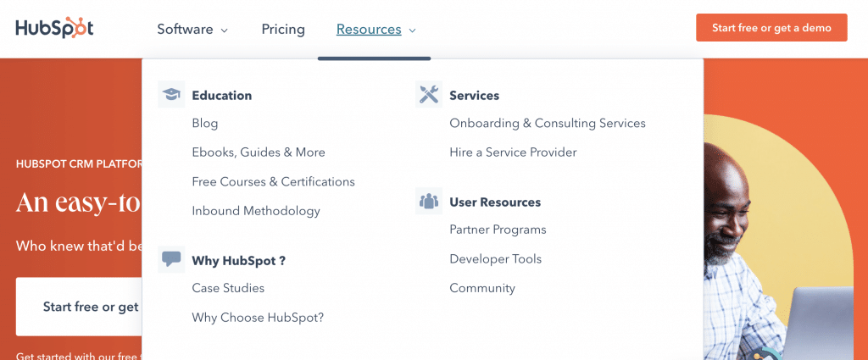The width and height of the screenshot is (868, 360).
Task: Click the Who knew that'd be tagline
Action: pos(79,246)
